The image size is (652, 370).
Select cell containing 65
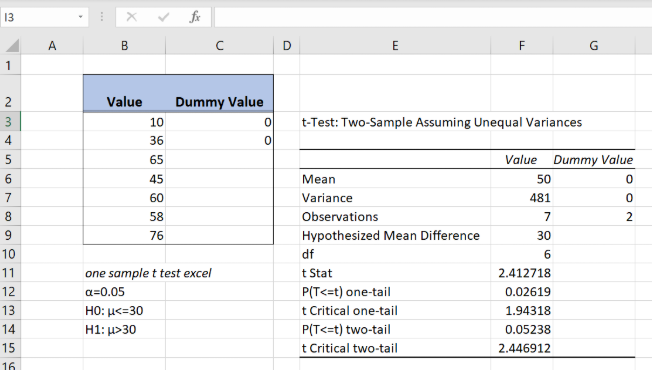(x=124, y=160)
